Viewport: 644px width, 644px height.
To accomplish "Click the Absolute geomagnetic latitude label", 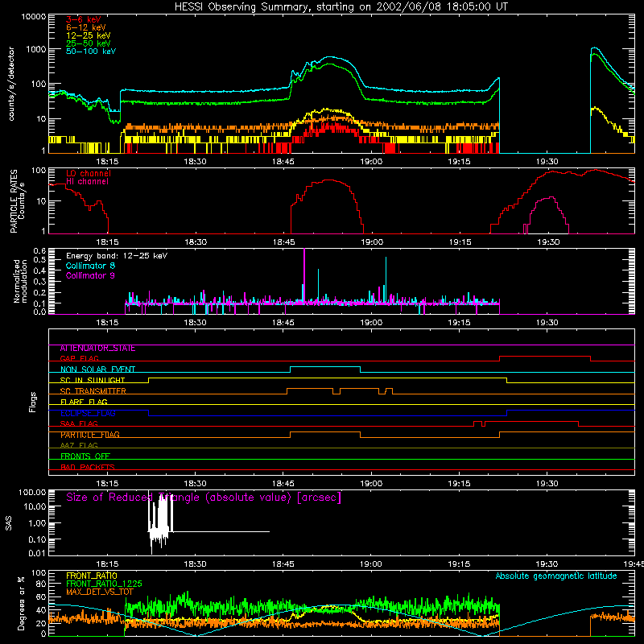I will [556, 576].
